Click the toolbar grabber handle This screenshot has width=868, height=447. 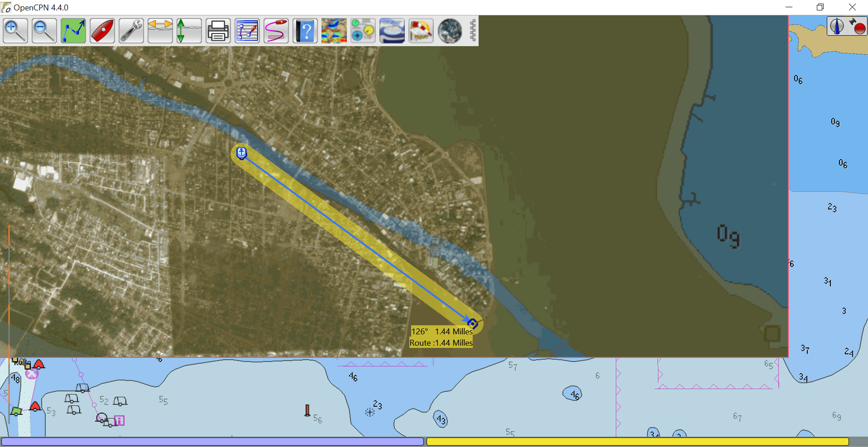pyautogui.click(x=473, y=31)
